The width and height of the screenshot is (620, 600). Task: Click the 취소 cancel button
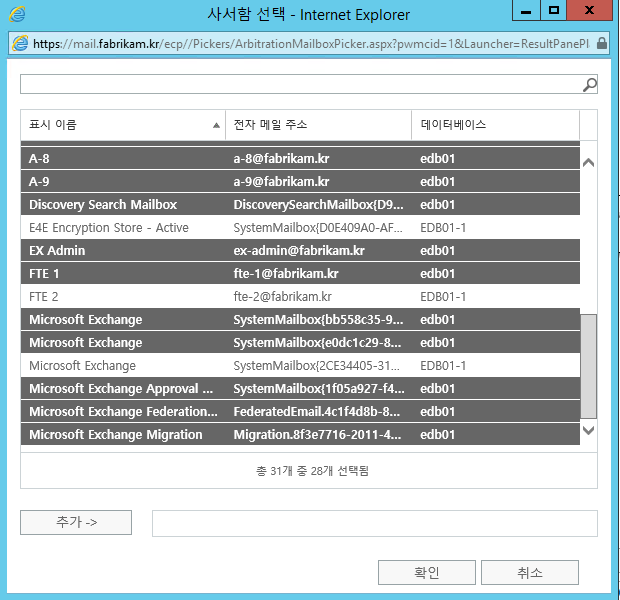pyautogui.click(x=529, y=572)
